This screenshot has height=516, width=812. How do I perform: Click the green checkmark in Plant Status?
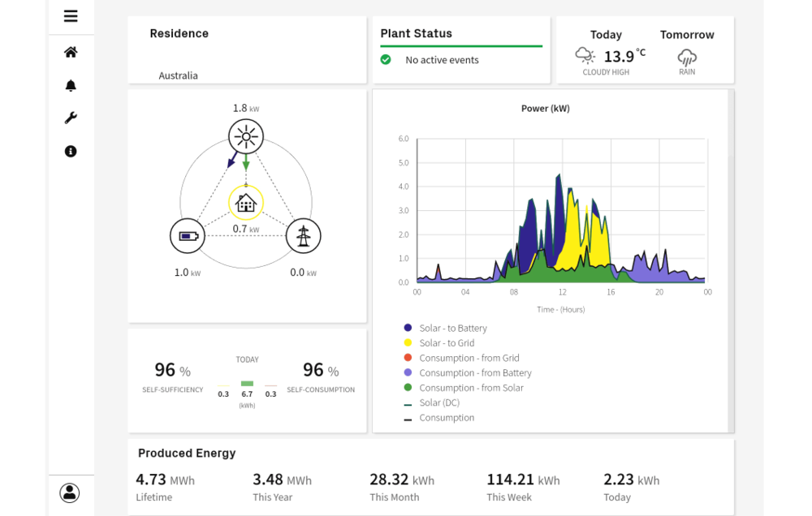click(385, 59)
